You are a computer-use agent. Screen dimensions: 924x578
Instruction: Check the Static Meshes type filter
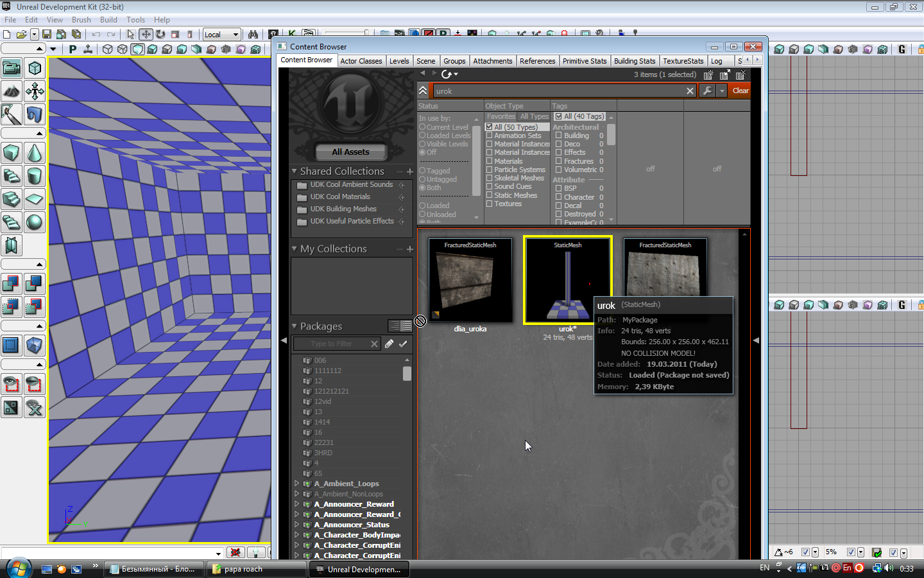(x=489, y=195)
